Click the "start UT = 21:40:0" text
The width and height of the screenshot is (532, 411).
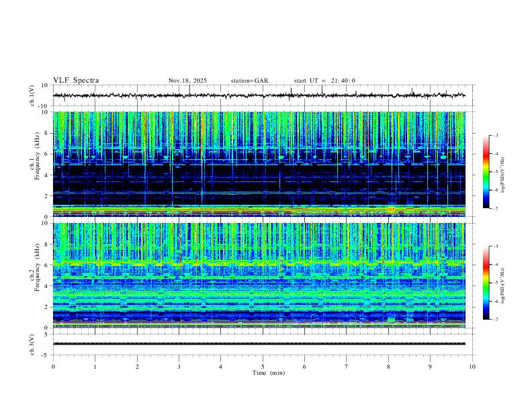click(x=324, y=81)
